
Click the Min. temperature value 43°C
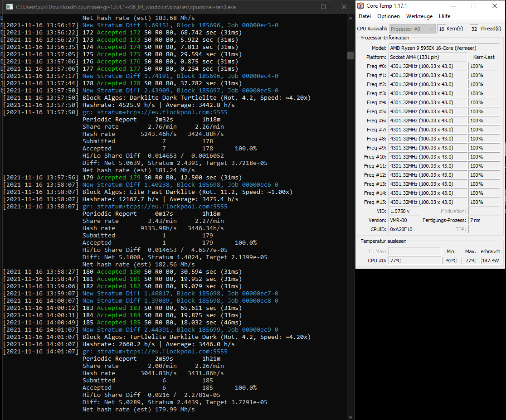pos(452,261)
